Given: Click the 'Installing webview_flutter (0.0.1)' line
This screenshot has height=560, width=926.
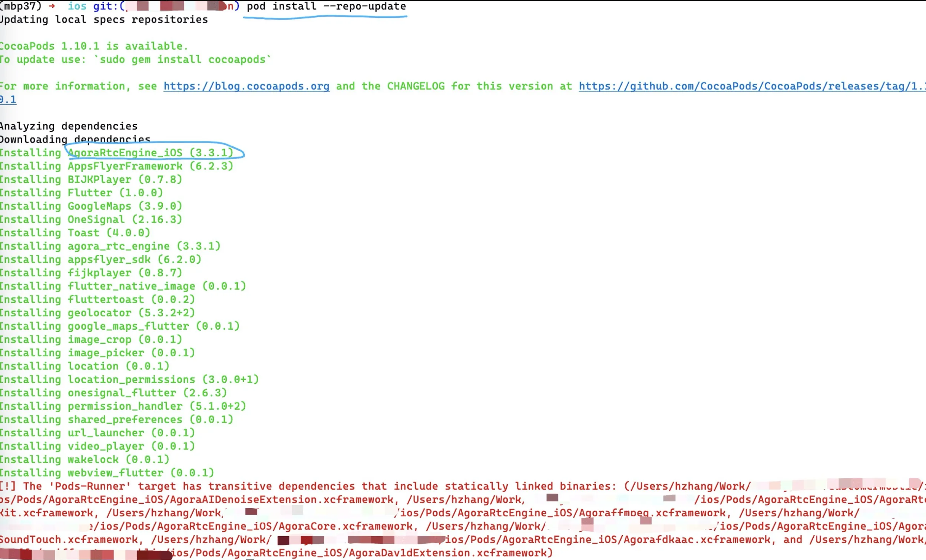Looking at the screenshot, I should click(107, 473).
